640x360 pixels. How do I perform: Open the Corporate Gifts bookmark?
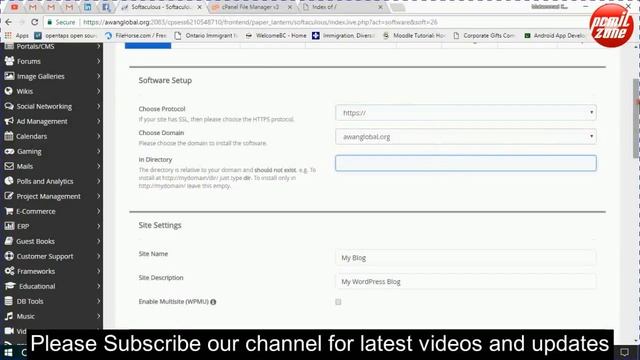(x=484, y=36)
